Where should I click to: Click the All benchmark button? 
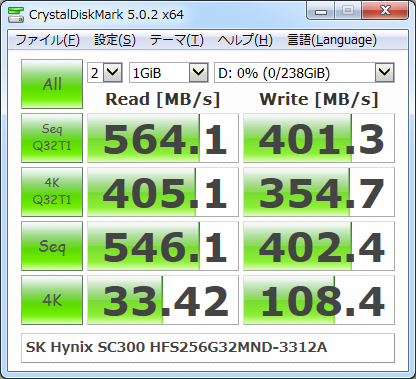click(52, 84)
